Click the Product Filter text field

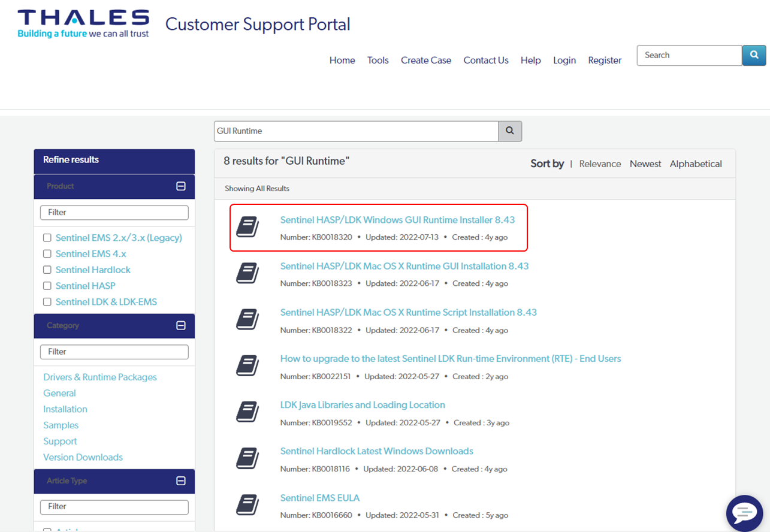114,213
